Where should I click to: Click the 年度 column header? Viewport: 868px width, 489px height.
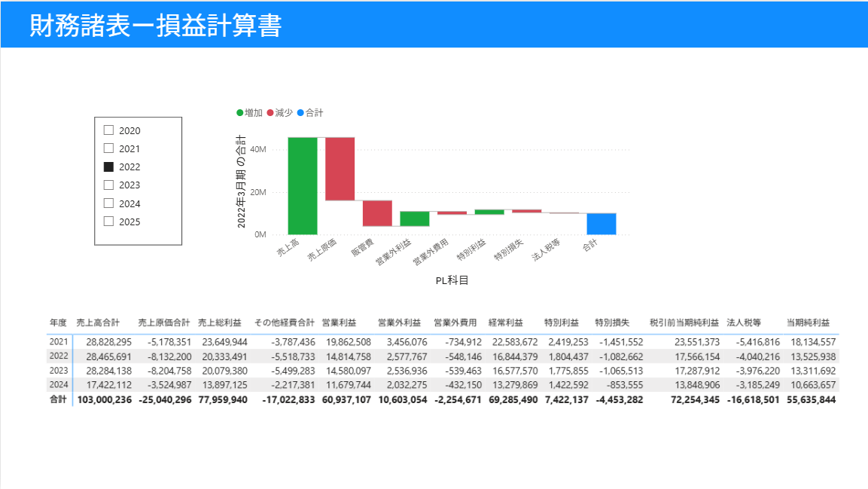pyautogui.click(x=59, y=322)
